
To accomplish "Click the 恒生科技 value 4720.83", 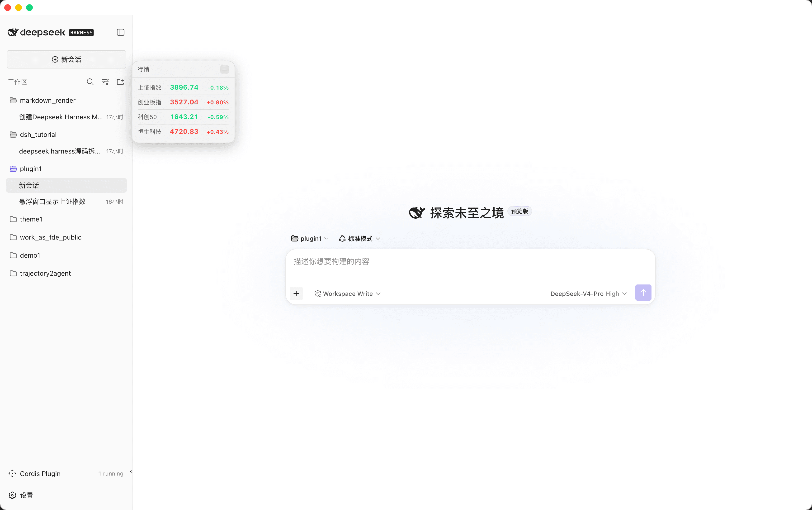I will [184, 132].
